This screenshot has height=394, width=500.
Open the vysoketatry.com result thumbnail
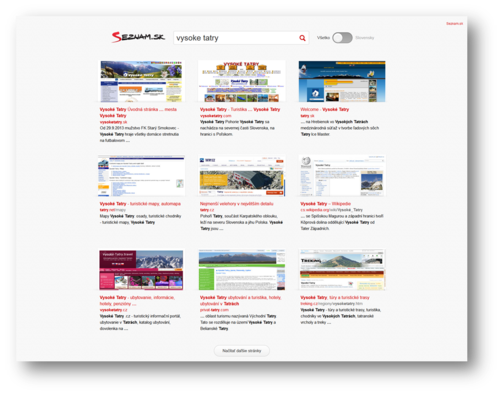(242, 81)
